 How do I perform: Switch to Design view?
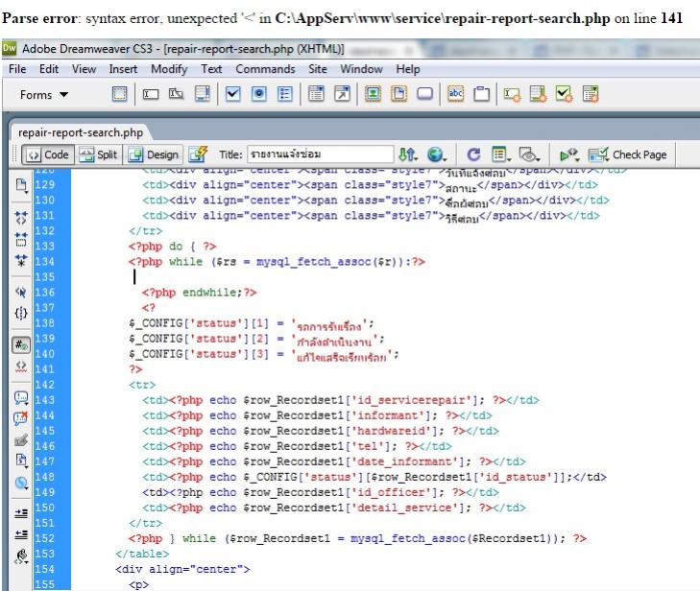[153, 154]
